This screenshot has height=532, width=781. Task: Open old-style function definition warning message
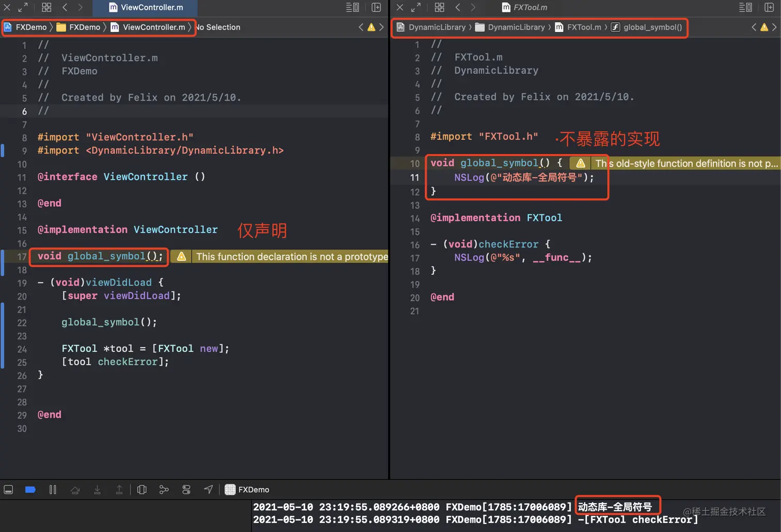point(686,163)
